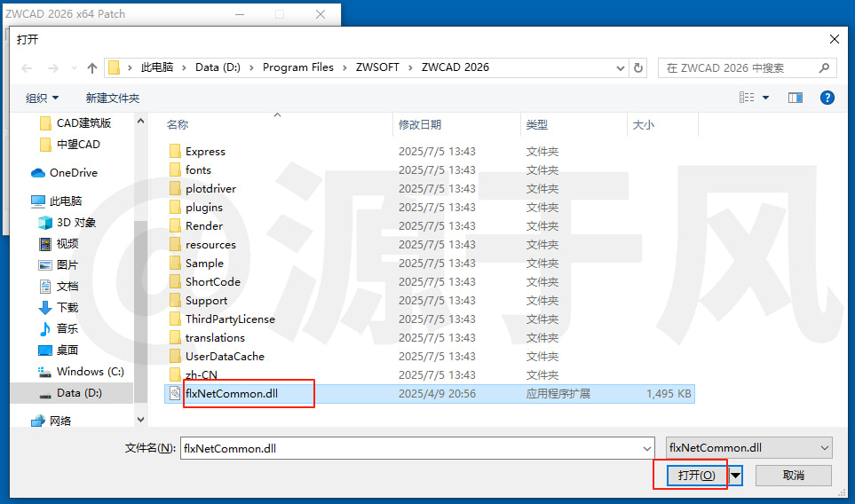Open 3D 对象 in sidebar
Screen dimensions: 855x504
(x=67, y=223)
